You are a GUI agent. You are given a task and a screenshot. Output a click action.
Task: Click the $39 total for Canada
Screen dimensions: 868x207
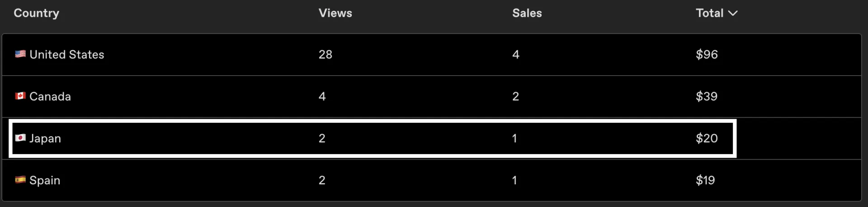pos(707,96)
